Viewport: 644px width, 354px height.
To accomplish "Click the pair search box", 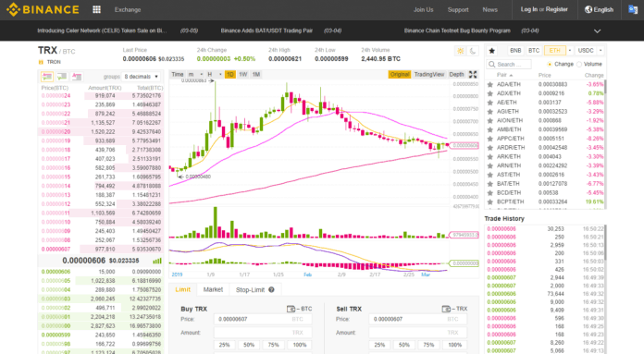I will coord(509,65).
